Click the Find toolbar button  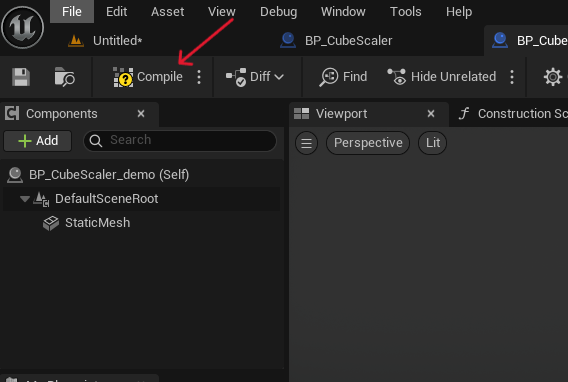tap(343, 77)
